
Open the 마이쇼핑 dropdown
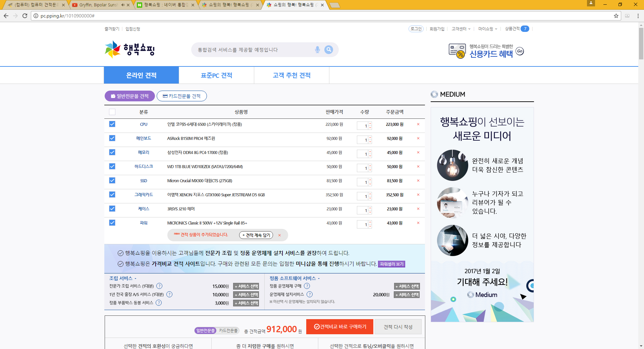488,29
